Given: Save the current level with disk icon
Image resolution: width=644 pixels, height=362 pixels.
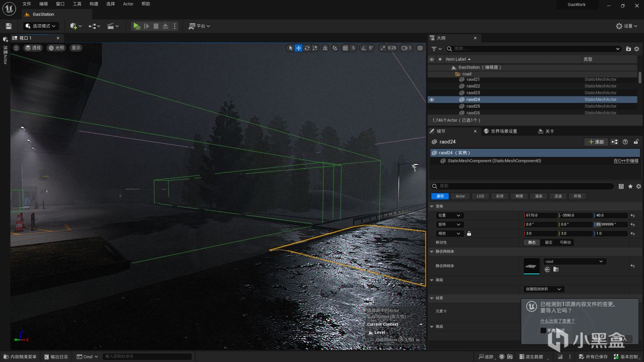Looking at the screenshot, I should (x=9, y=26).
